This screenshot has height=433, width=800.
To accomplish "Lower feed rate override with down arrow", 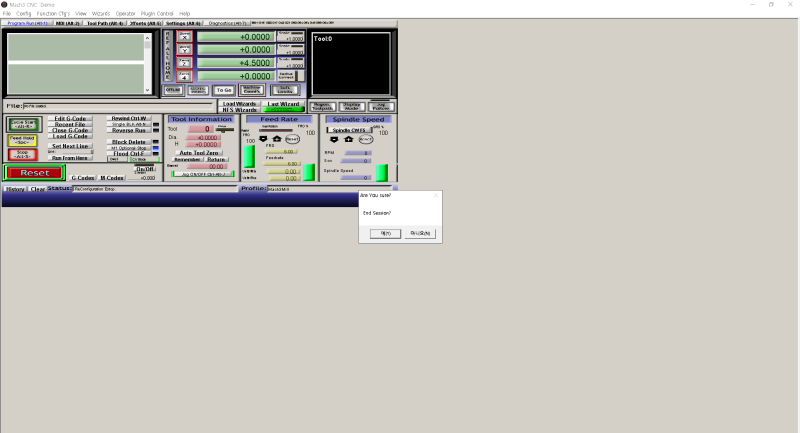I will (263, 139).
